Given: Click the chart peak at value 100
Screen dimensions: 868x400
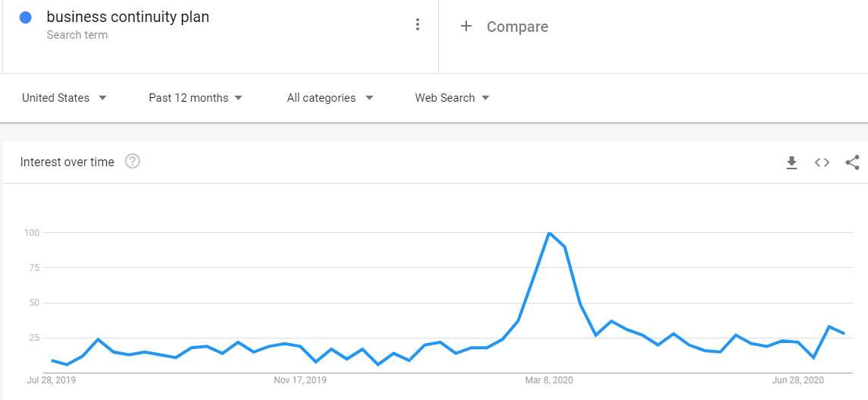Looking at the screenshot, I should coord(549,232).
